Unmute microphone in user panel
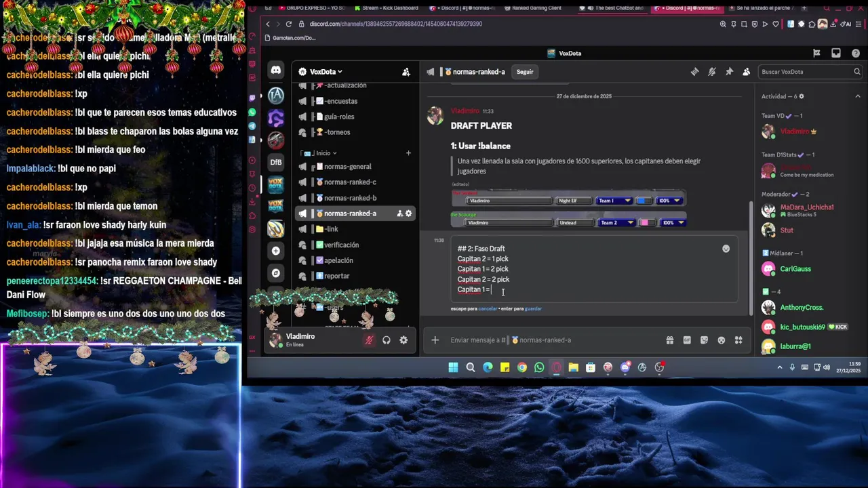This screenshot has height=488, width=868. click(369, 340)
